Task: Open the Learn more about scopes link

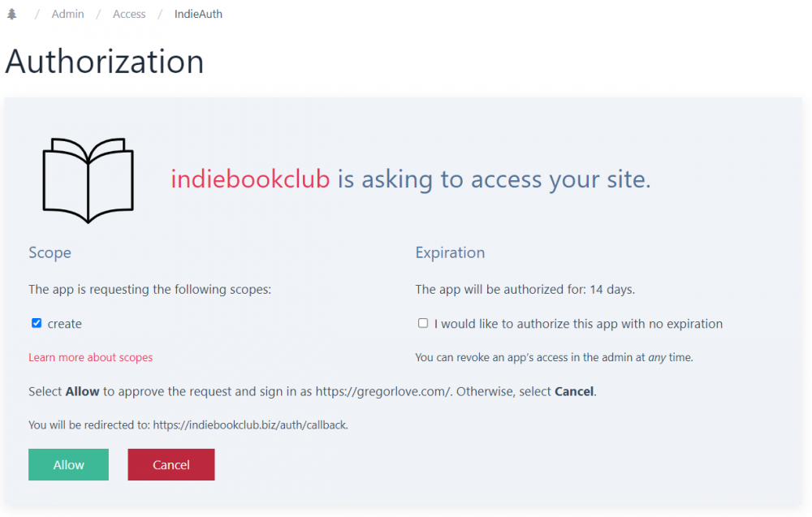Action: [x=91, y=358]
